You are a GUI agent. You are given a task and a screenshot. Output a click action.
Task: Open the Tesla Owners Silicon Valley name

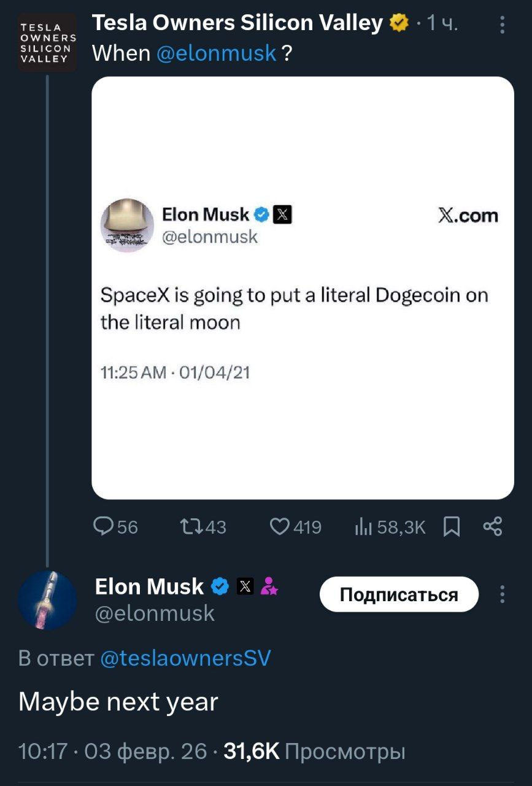(237, 23)
